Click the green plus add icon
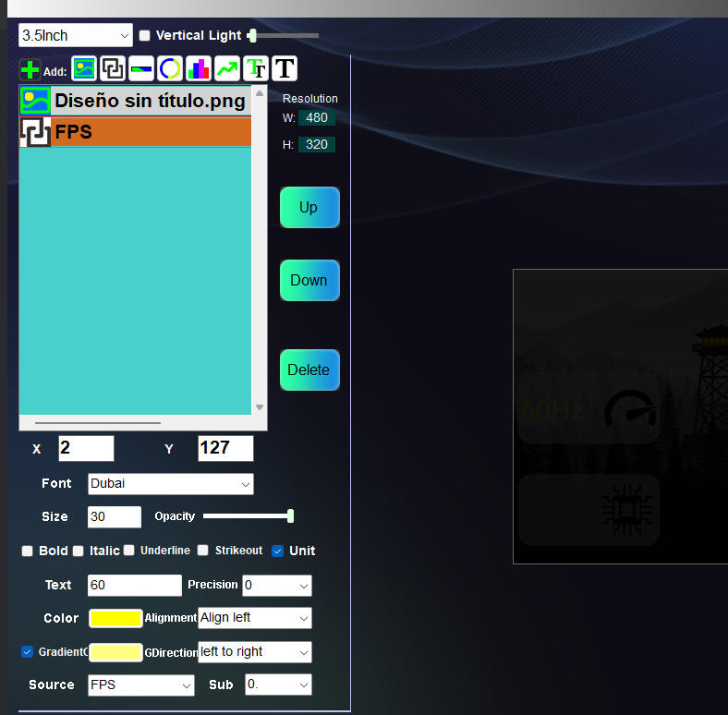728x715 pixels. (x=30, y=69)
